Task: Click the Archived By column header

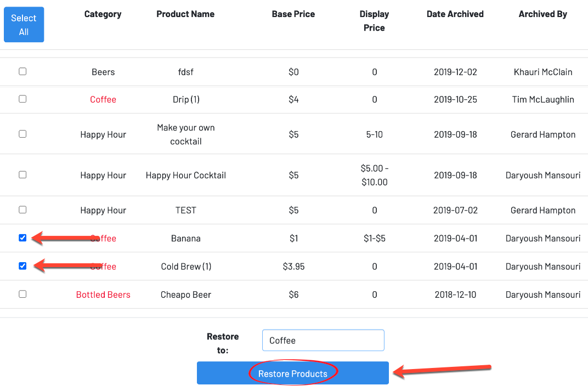Action: [542, 14]
